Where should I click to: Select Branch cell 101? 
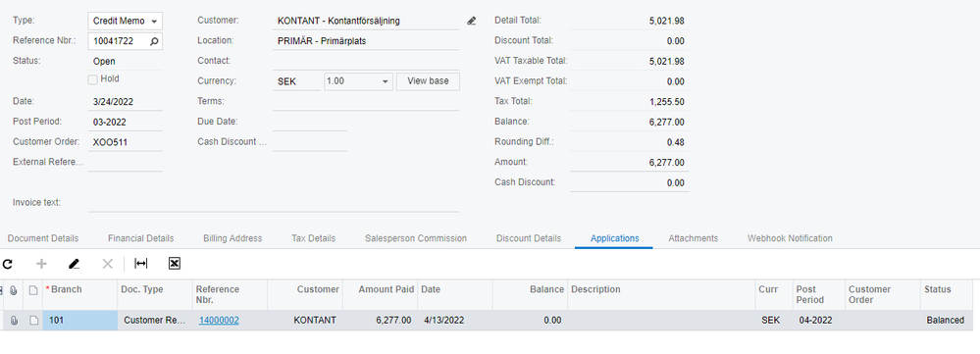[80, 321]
